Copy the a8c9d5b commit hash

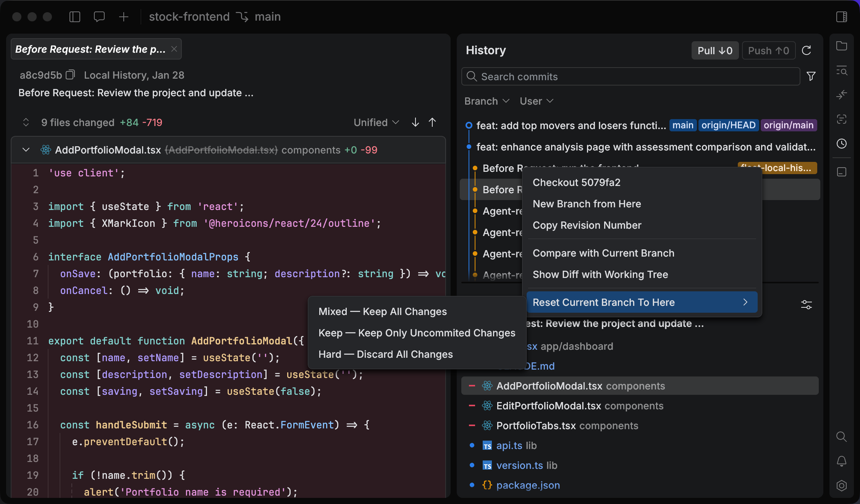(x=70, y=75)
